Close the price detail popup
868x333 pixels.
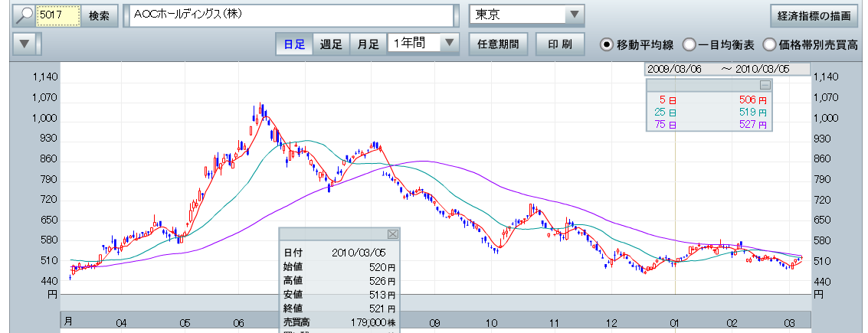point(392,234)
